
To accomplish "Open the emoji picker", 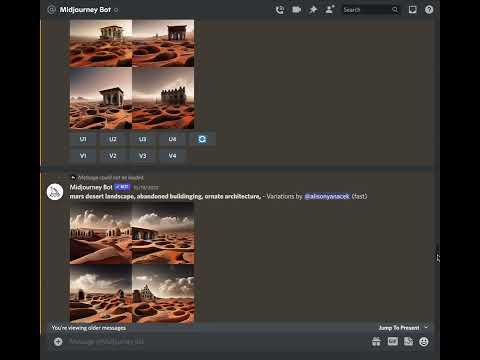I will coord(424,342).
